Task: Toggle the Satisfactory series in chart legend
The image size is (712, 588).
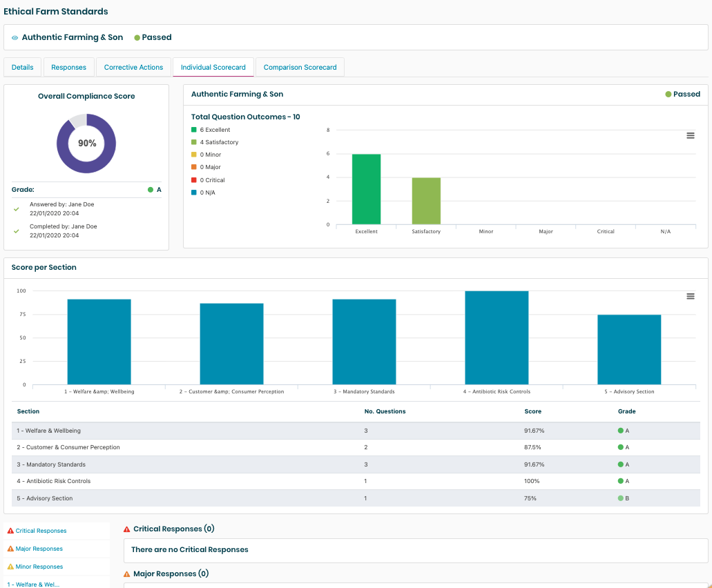Action: (219, 142)
